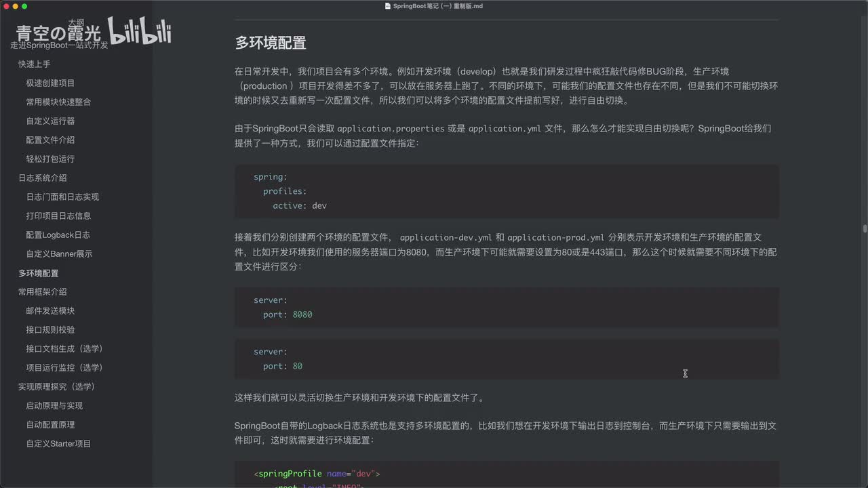Jump to 日志门面和日志实现 entry

tap(62, 197)
